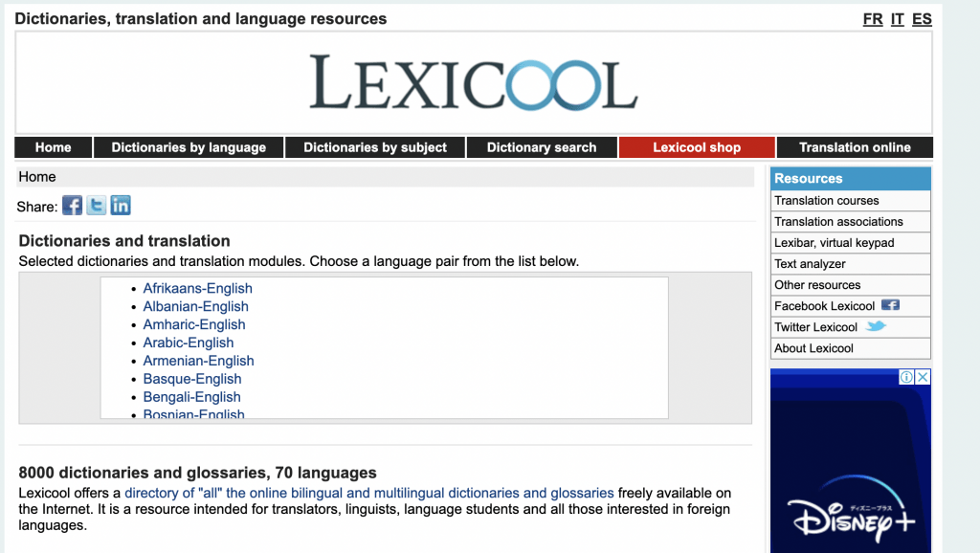The image size is (980, 553).
Task: Share page via Twitter icon
Action: pos(97,206)
